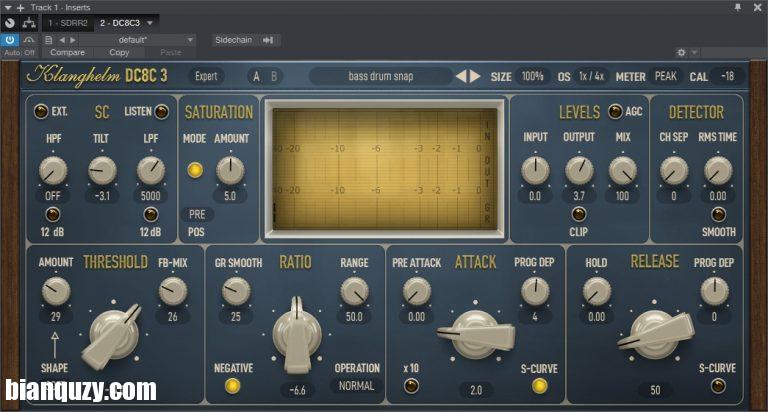This screenshot has height=412, width=768.
Task: Click the SC LPF knob
Action: tap(150, 170)
